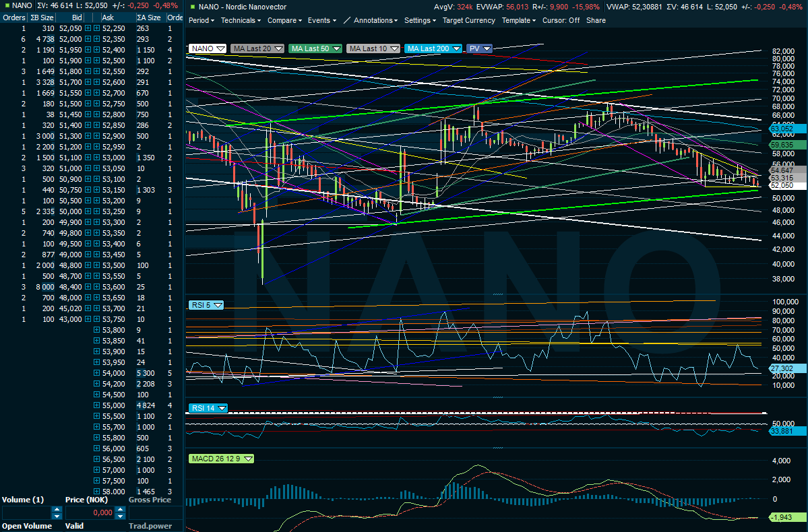This screenshot has width=808, height=532.
Task: Toggle the Cursor: Off setting
Action: pyautogui.click(x=561, y=21)
